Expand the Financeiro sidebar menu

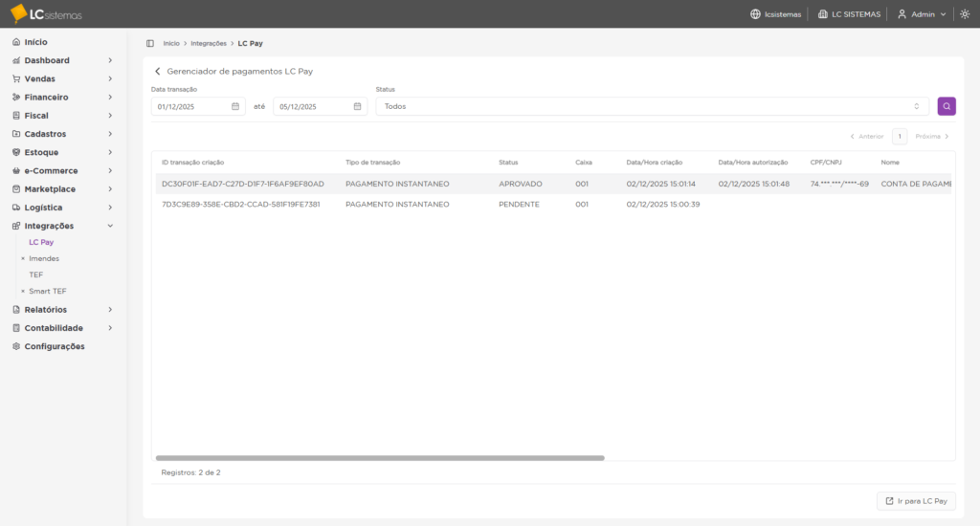[63, 98]
